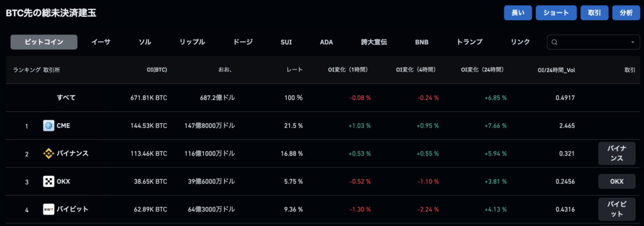644x226 pixels.
Task: Click the Bybit logo icon in row 4
Action: click(48, 209)
